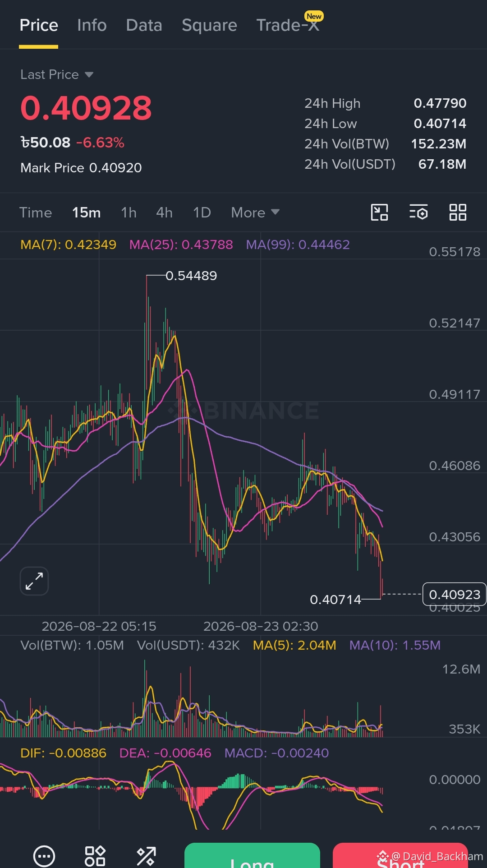This screenshot has height=868, width=487.
Task: Tap the MA(25) indicator value
Action: 181,245
